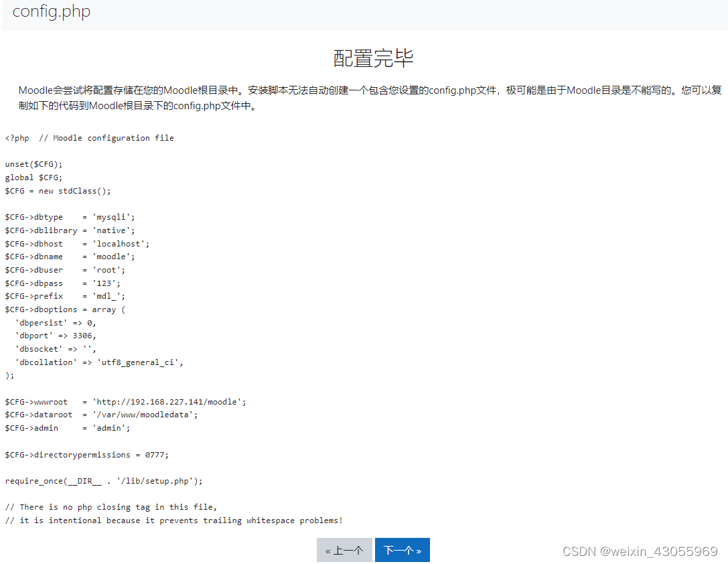
Task: Click the $CFG->dbname = 'moodle' line
Action: [x=70, y=257]
